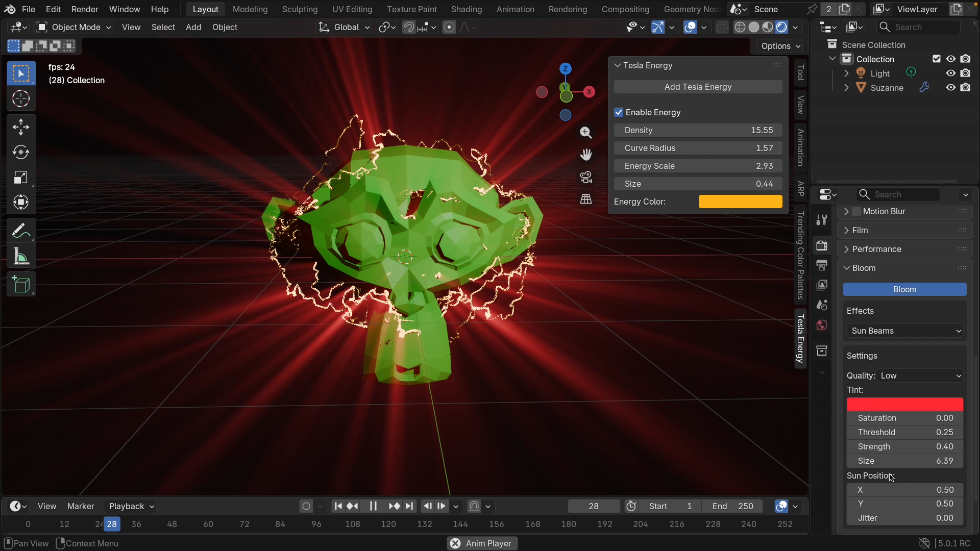
Task: Select the Rotate tool
Action: (21, 152)
